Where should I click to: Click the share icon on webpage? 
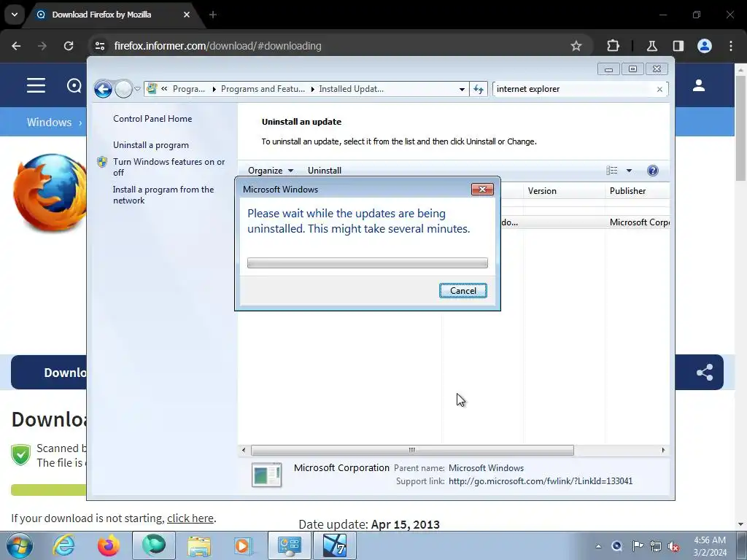pyautogui.click(x=705, y=373)
